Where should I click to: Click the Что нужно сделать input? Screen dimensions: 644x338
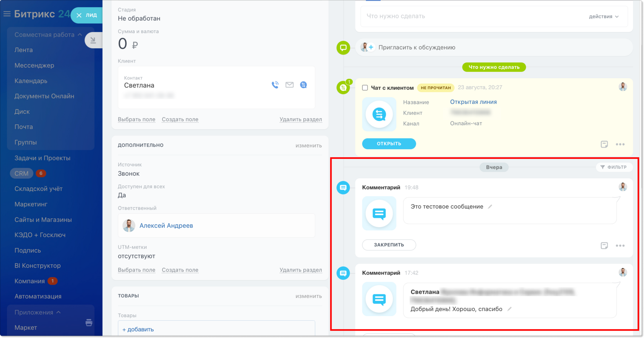click(472, 16)
